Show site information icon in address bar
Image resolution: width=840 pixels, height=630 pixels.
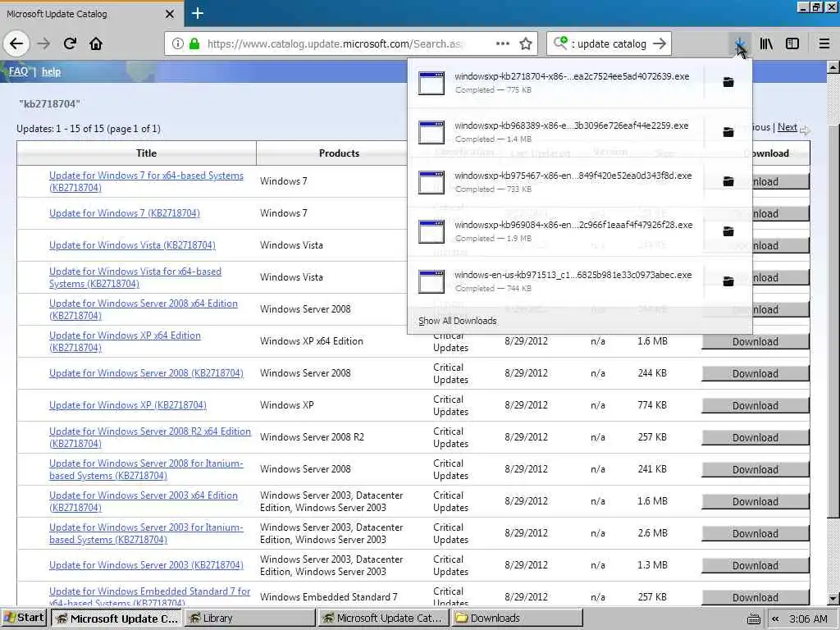tap(178, 43)
